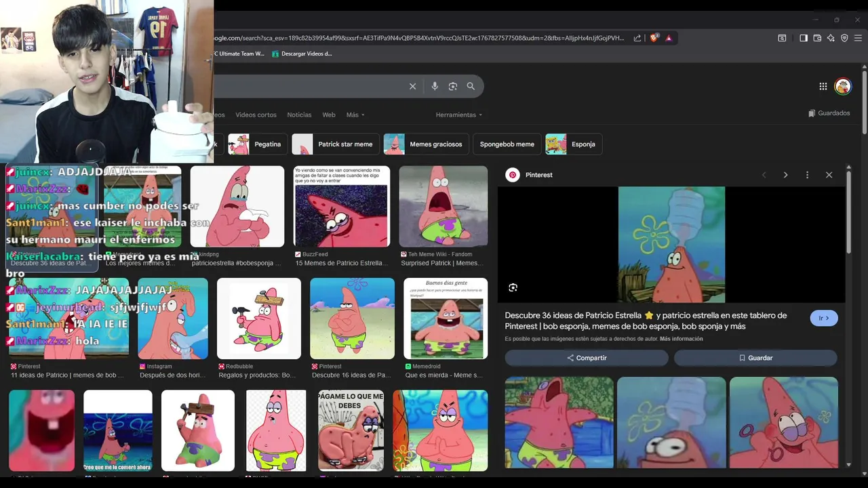Open Google Lens image search icon
The height and width of the screenshot is (488, 868).
click(x=453, y=86)
